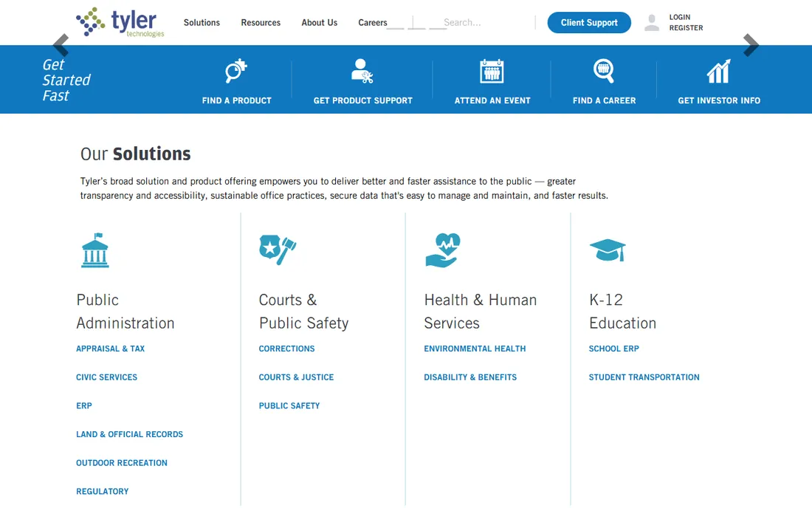Click the REGISTER link
Viewport: 812px width, 508px height.
[686, 28]
